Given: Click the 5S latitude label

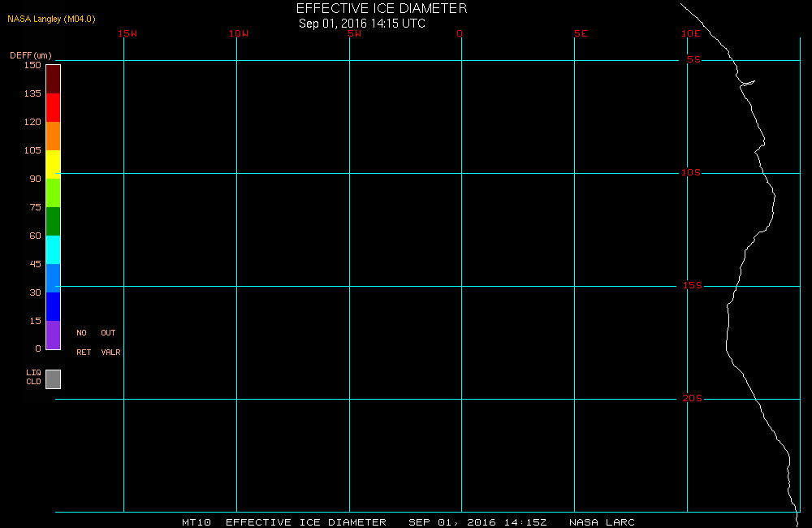Looking at the screenshot, I should pyautogui.click(x=693, y=59).
